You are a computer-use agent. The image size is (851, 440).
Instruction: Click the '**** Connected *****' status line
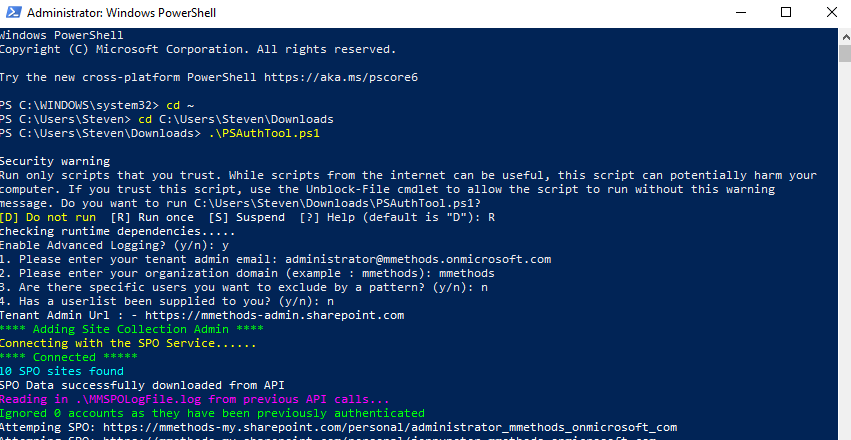70,357
